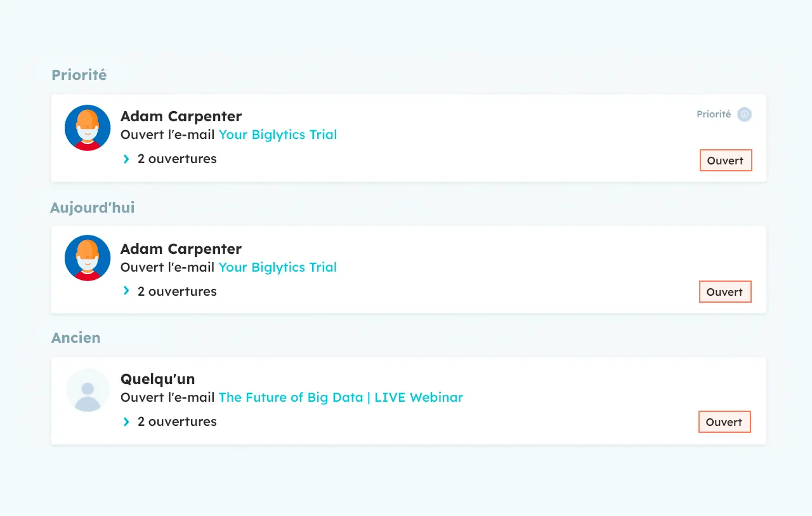This screenshot has width=812, height=516.
Task: Click the Aujourd'hui section heading
Action: (x=92, y=208)
